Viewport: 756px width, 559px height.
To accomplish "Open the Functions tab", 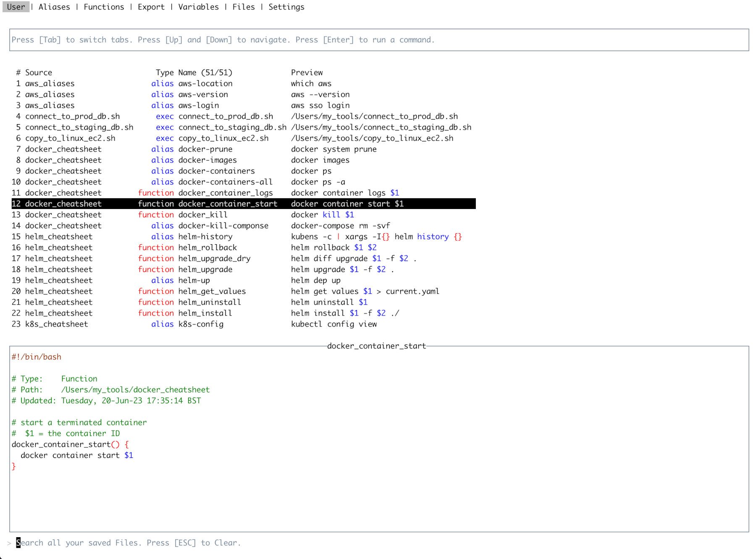I will pyautogui.click(x=104, y=7).
